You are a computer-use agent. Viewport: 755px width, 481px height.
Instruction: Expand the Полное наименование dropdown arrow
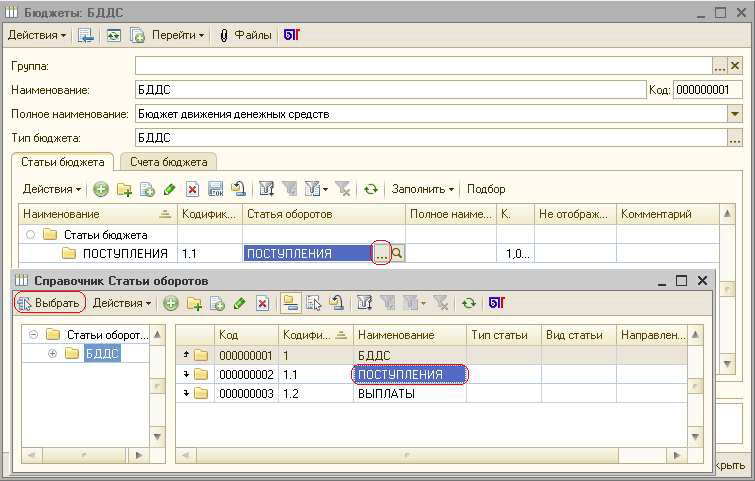click(735, 114)
